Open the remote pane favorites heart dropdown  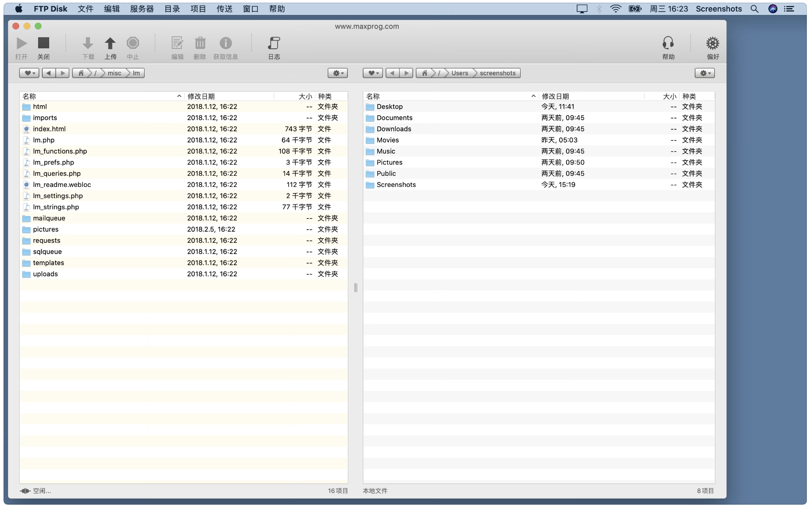click(29, 73)
